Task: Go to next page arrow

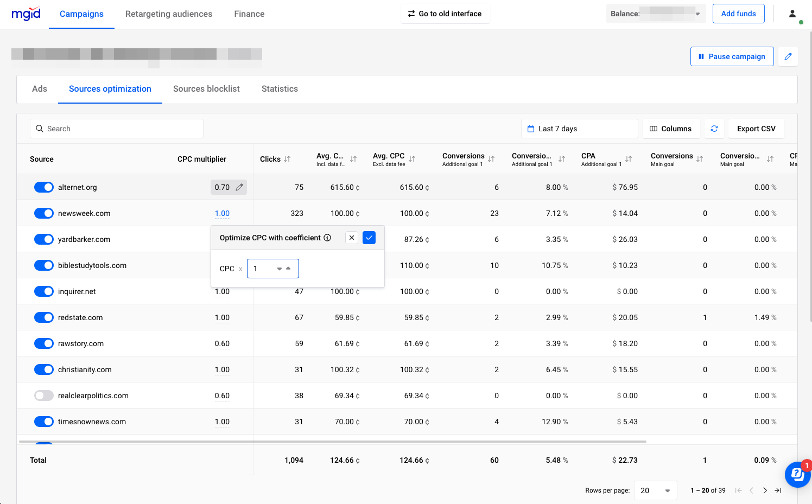Action: tap(765, 490)
